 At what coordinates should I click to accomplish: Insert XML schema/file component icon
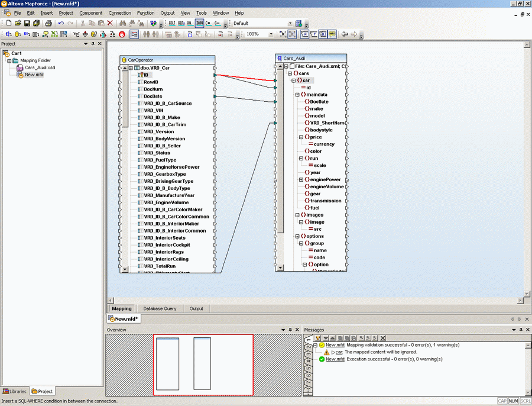click(x=8, y=34)
